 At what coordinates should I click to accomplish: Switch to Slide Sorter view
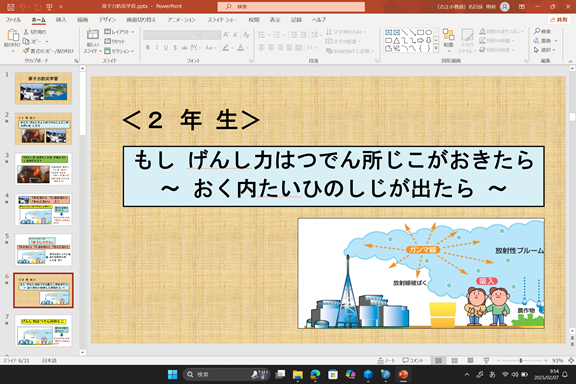tap(454, 360)
